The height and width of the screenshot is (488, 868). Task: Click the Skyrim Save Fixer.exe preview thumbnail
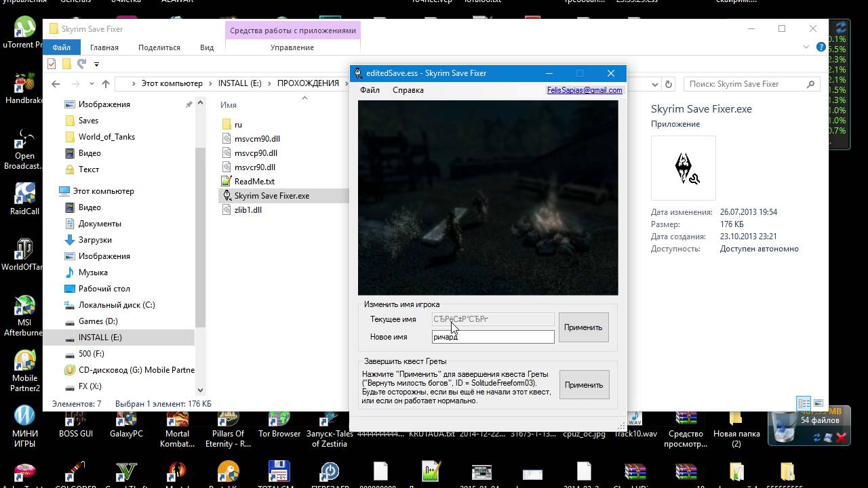tap(683, 168)
